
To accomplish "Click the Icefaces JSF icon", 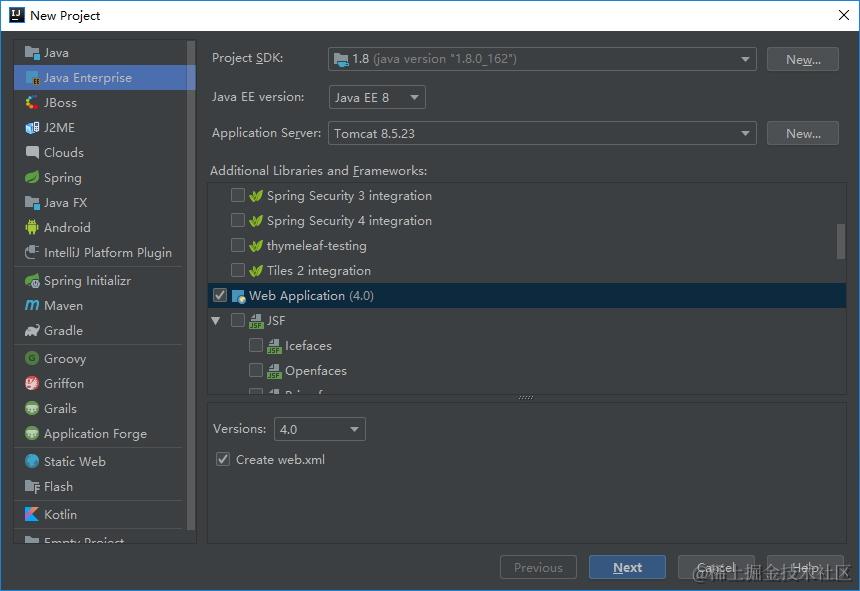I will pos(274,346).
